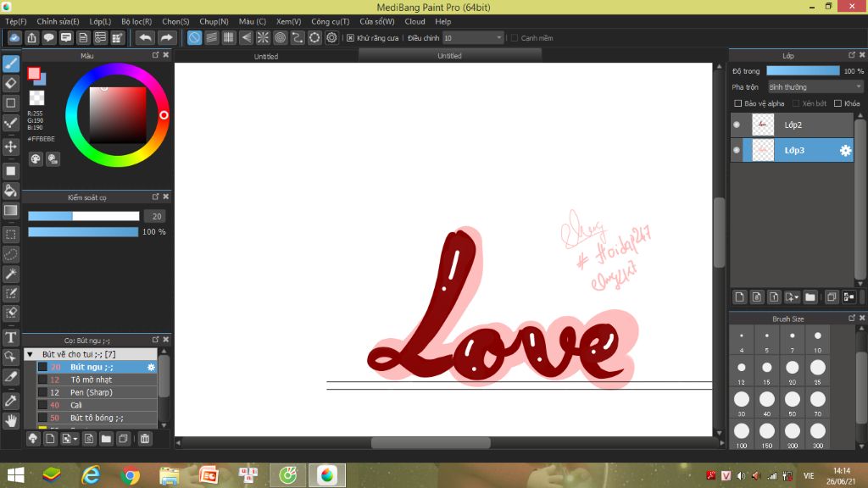Switch to the first Untitled tab
Screen dimensions: 868x488
[266, 57]
